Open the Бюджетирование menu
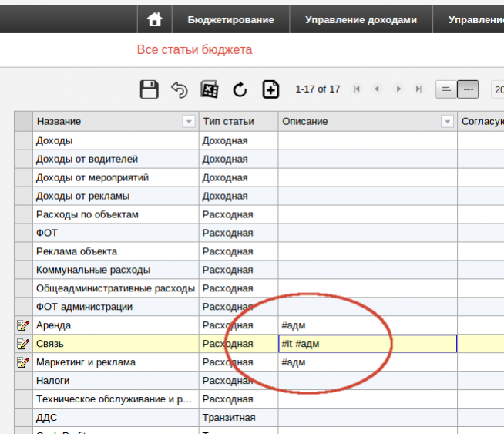504x434 pixels. 230,20
